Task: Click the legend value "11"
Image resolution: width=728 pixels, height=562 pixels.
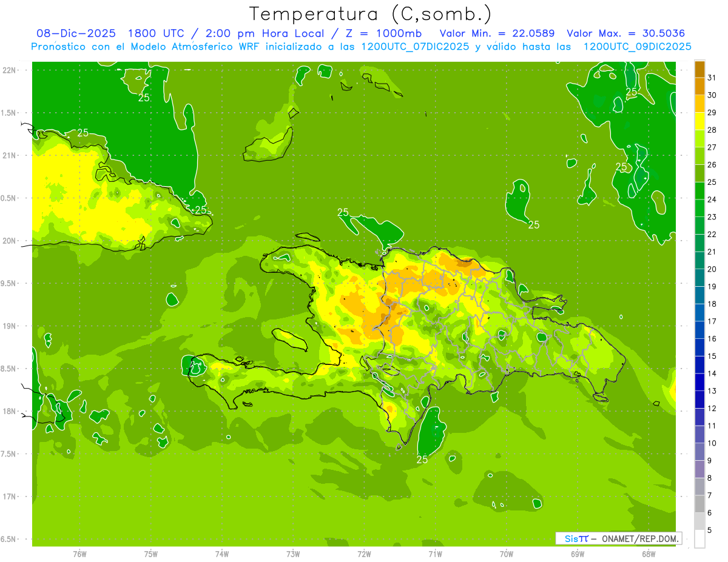Action: click(x=712, y=426)
